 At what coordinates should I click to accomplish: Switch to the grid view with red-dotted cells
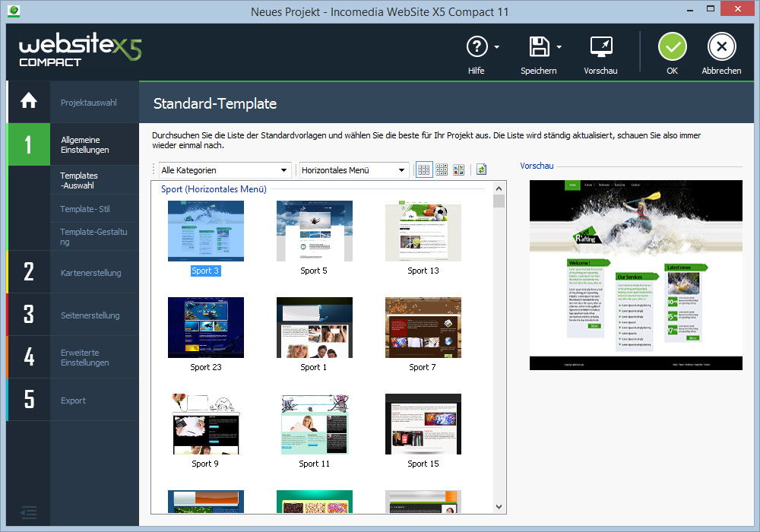click(x=442, y=169)
